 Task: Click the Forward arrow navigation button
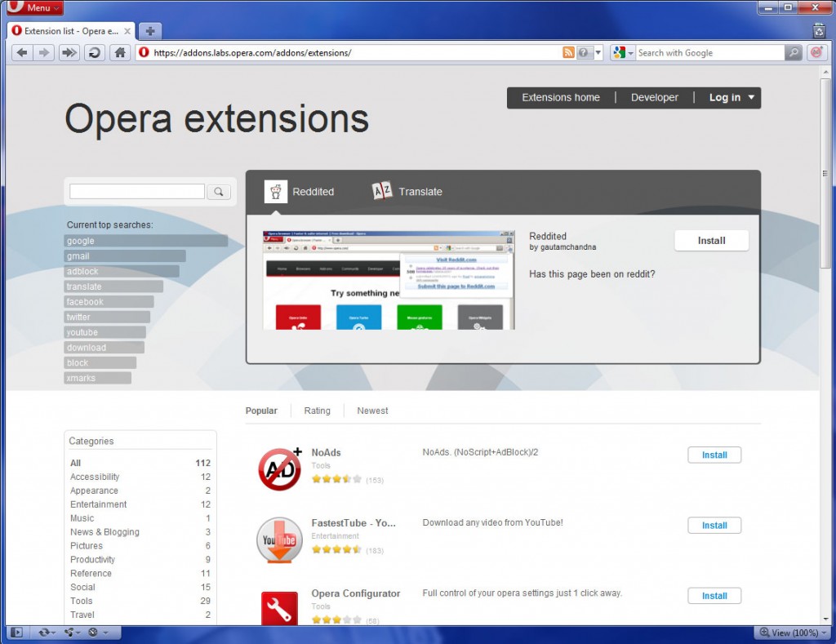pos(44,53)
